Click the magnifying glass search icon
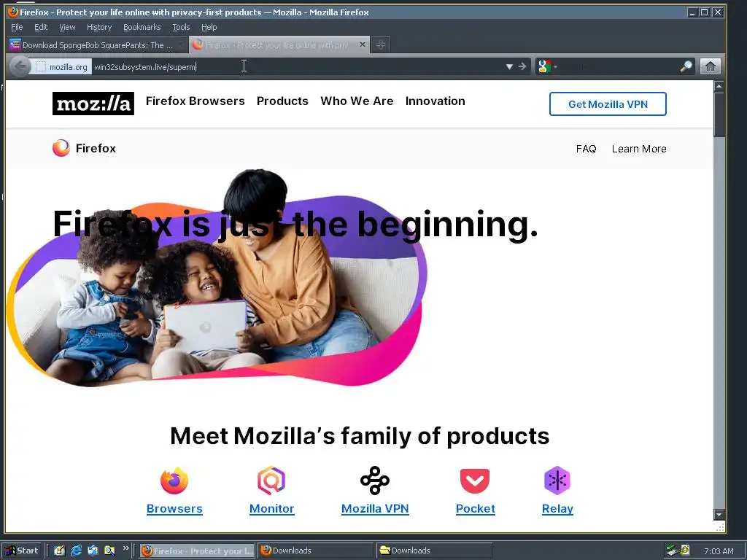747x560 pixels. [x=686, y=66]
